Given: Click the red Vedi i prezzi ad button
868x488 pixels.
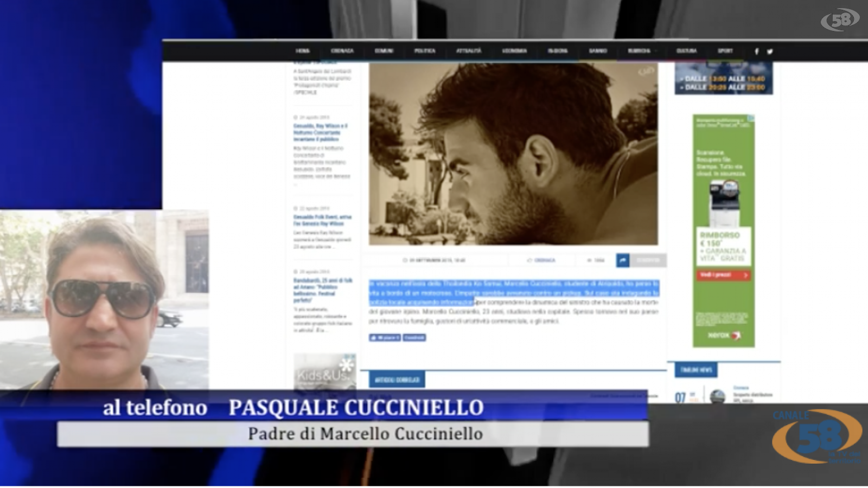Looking at the screenshot, I should point(724,275).
